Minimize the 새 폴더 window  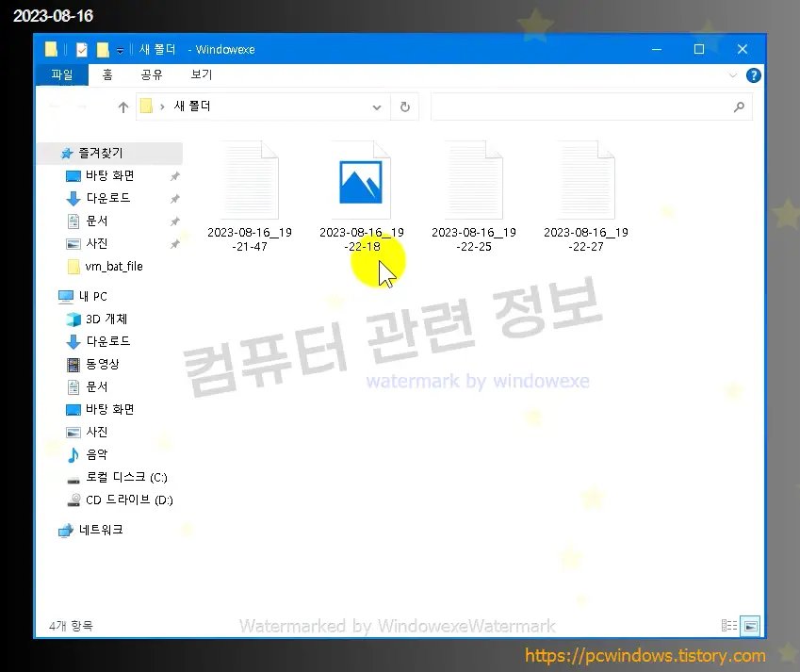[657, 50]
